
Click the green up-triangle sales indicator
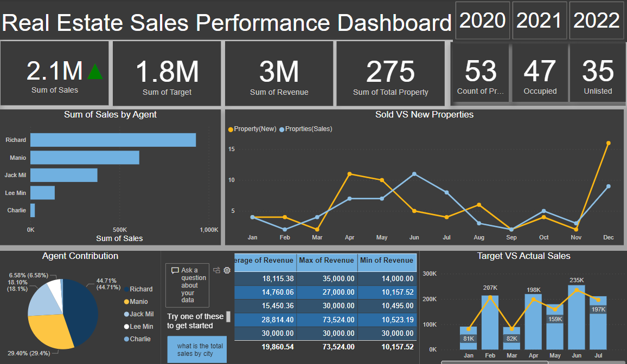coord(95,71)
